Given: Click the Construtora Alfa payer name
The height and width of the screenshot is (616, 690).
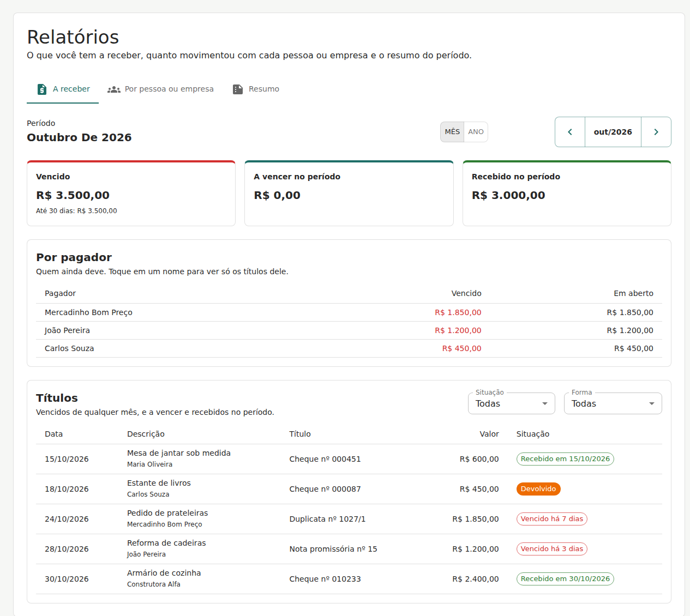Looking at the screenshot, I should click(x=154, y=584).
